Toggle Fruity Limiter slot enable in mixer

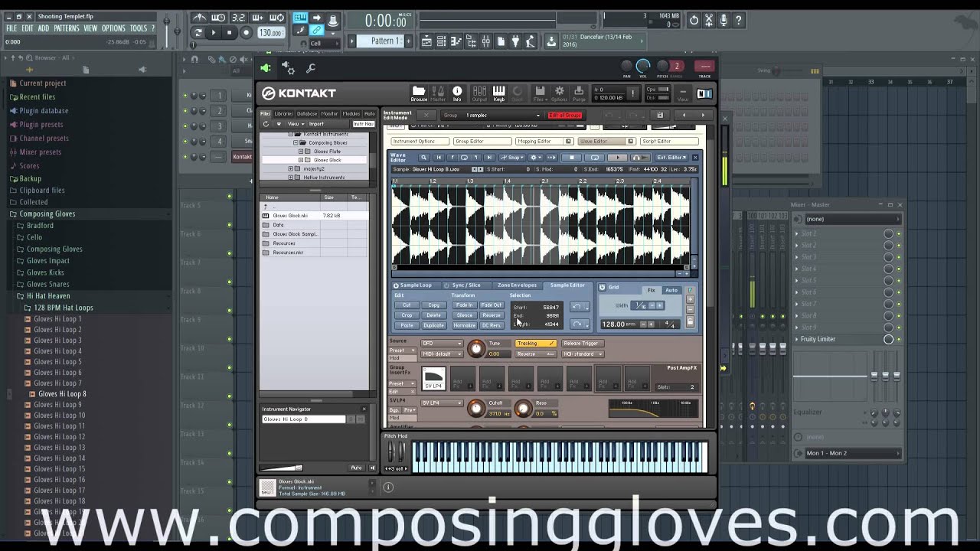tap(889, 339)
